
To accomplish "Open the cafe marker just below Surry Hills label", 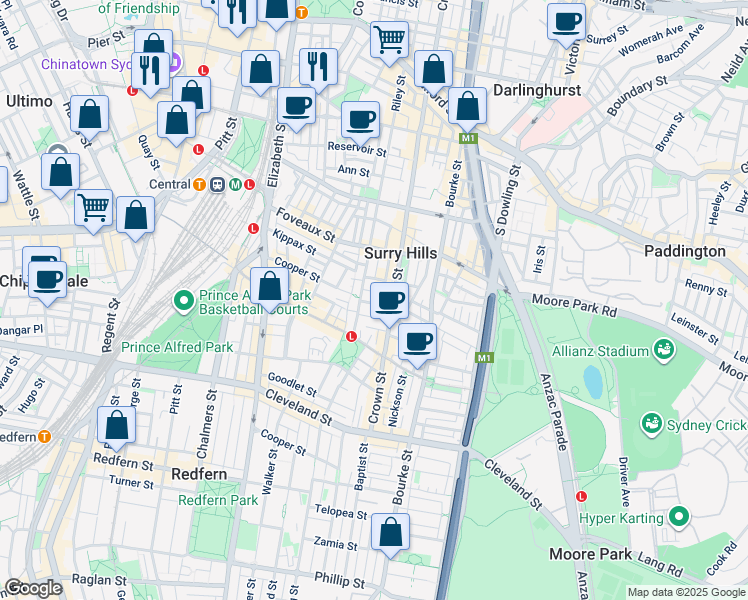I will coord(390,301).
